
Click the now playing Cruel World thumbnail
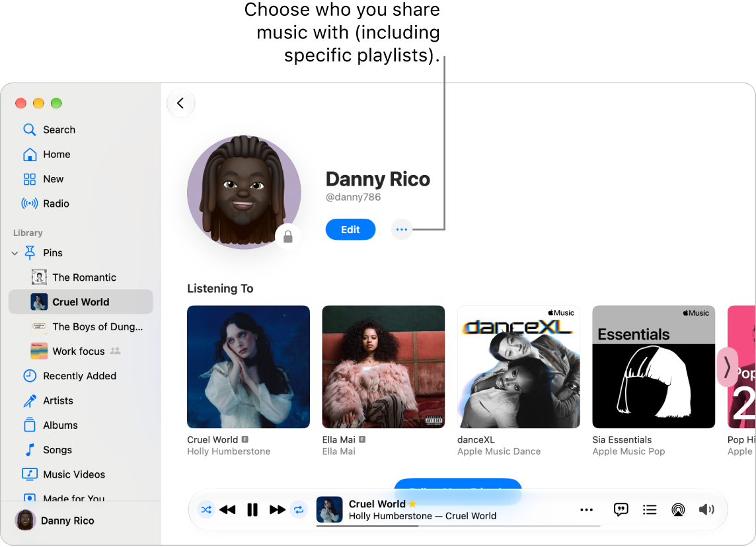[329, 509]
